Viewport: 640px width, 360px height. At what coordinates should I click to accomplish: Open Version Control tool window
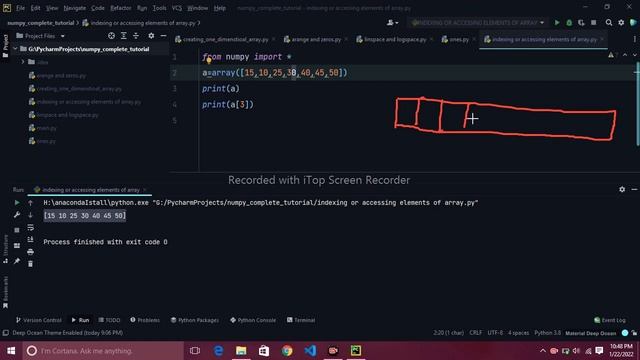tap(39, 320)
